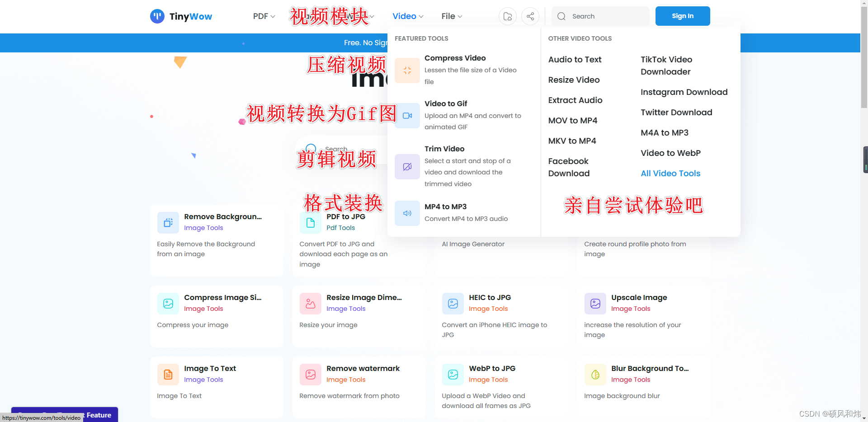Click the Upscale Image card icon
This screenshot has width=868, height=422.
595,304
